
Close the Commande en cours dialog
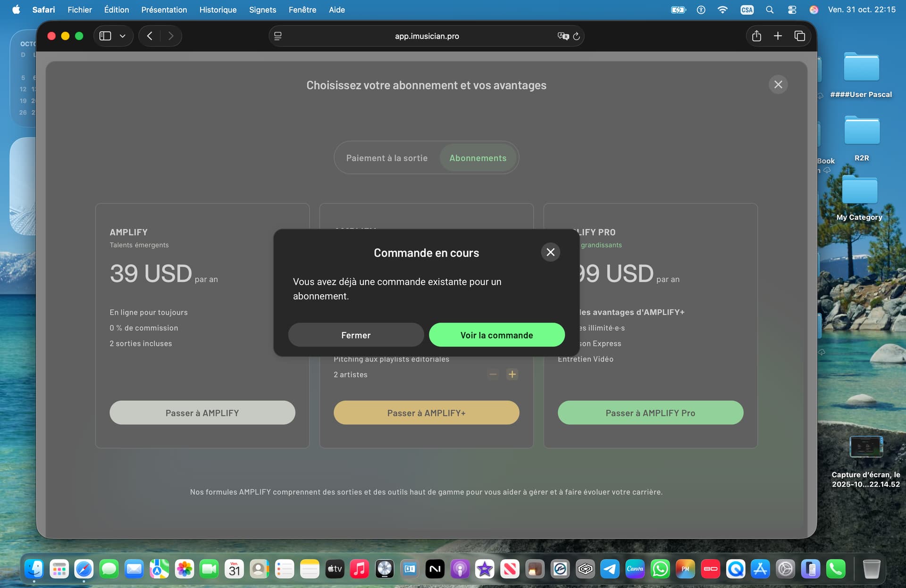(x=550, y=252)
